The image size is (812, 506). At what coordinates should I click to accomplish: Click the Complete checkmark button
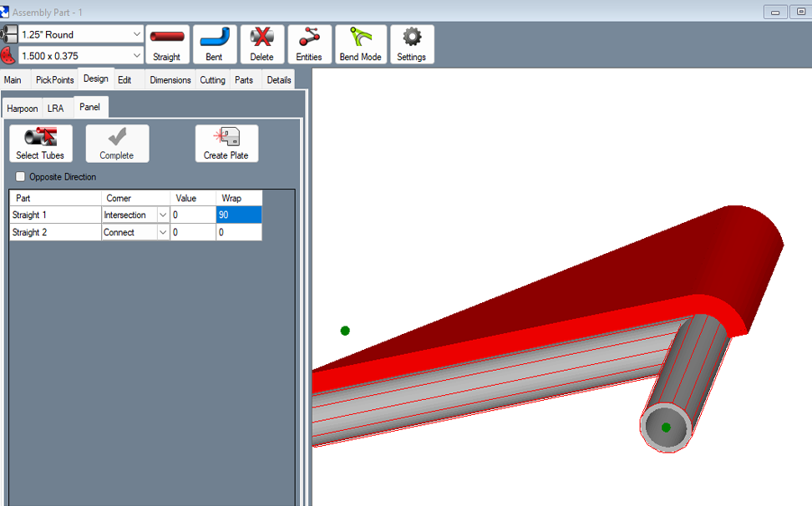[x=117, y=144]
